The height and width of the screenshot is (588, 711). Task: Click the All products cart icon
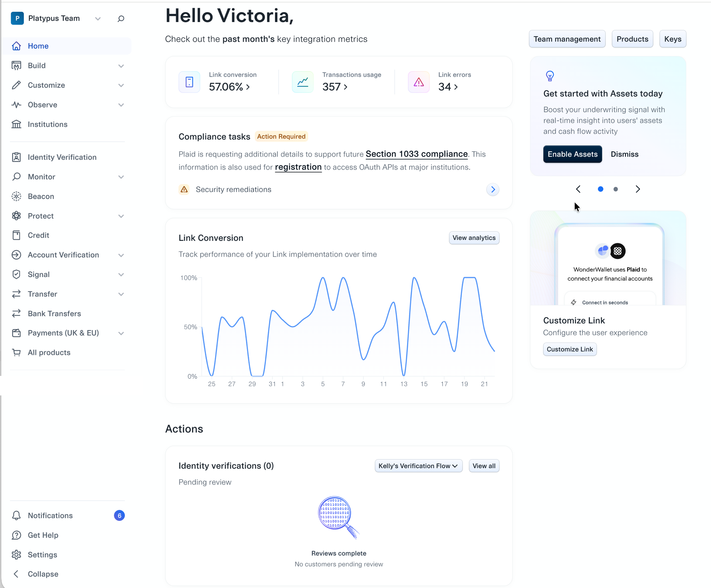click(x=16, y=352)
